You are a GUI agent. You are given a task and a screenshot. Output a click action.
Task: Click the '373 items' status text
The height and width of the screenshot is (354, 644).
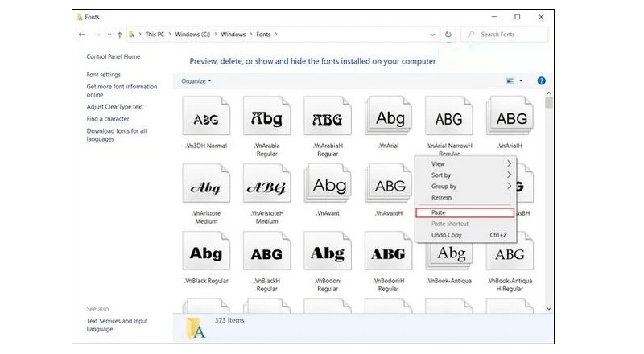(229, 320)
